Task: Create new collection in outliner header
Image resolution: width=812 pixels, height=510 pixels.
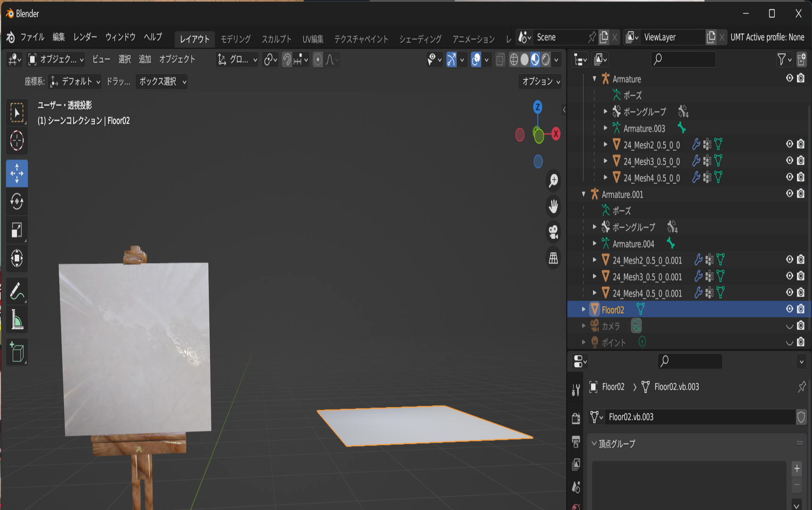Action: pyautogui.click(x=801, y=59)
